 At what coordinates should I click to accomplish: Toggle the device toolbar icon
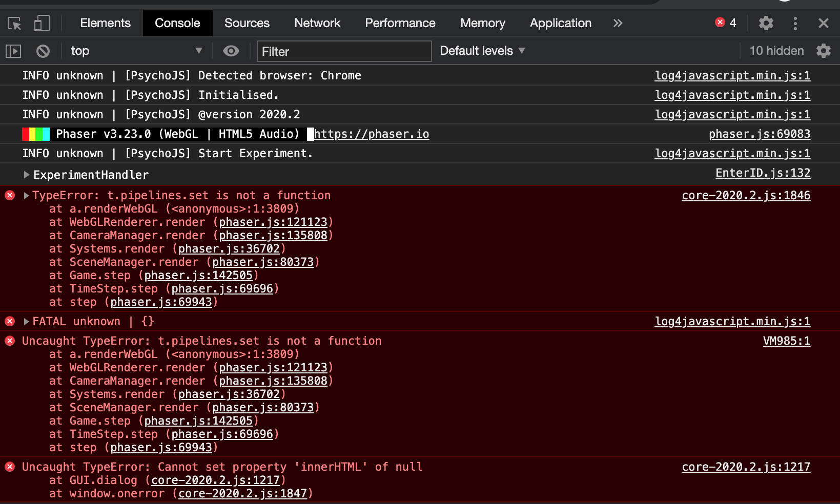click(42, 24)
